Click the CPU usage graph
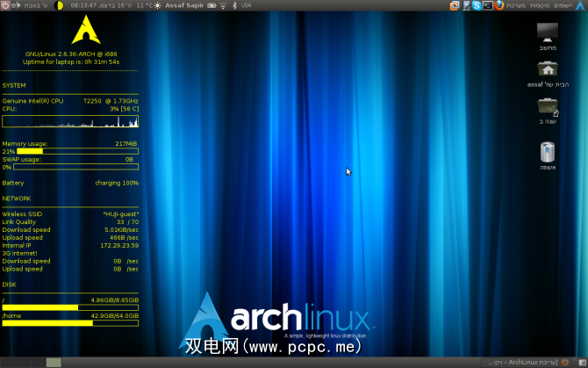Screen dimensions: 588x368 point(70,121)
